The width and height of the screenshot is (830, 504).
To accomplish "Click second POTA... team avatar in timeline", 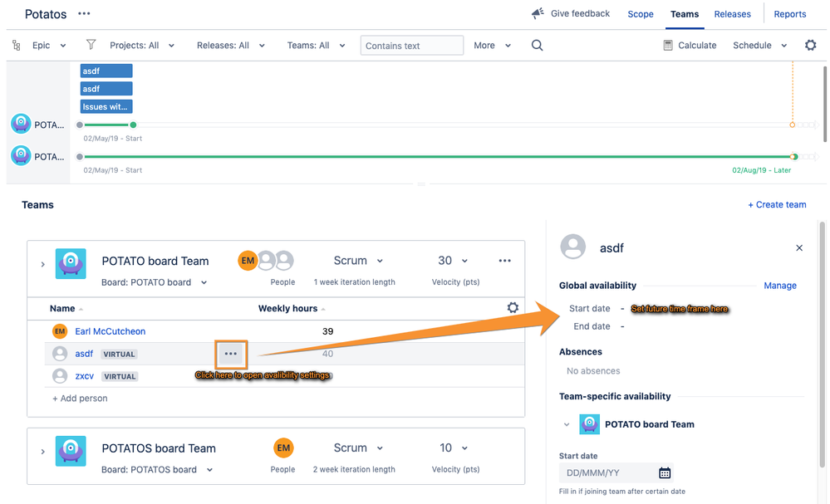I will coord(21,156).
